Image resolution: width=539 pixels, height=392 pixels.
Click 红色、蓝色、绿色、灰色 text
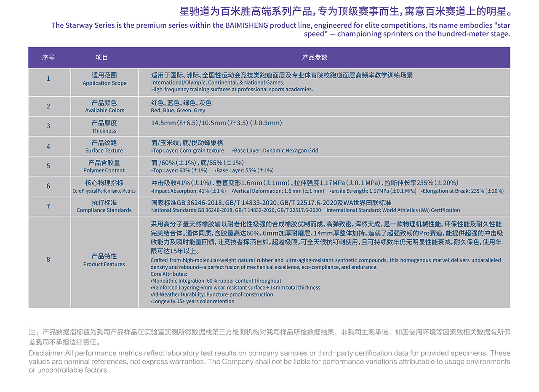(181, 103)
